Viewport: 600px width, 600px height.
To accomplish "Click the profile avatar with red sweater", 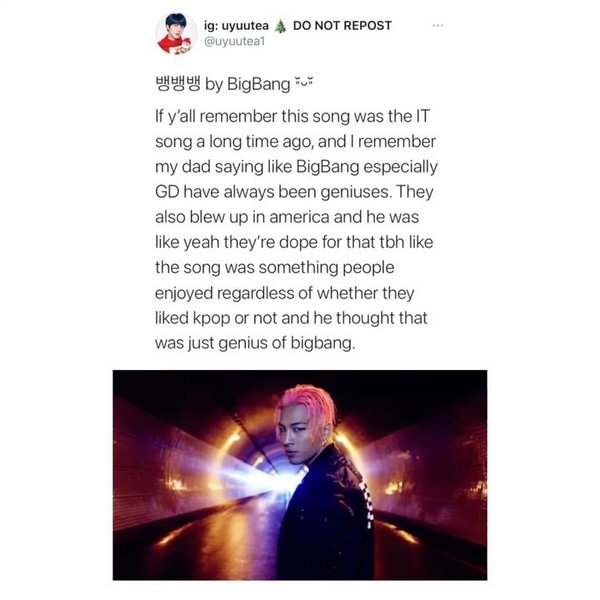I will (x=176, y=33).
